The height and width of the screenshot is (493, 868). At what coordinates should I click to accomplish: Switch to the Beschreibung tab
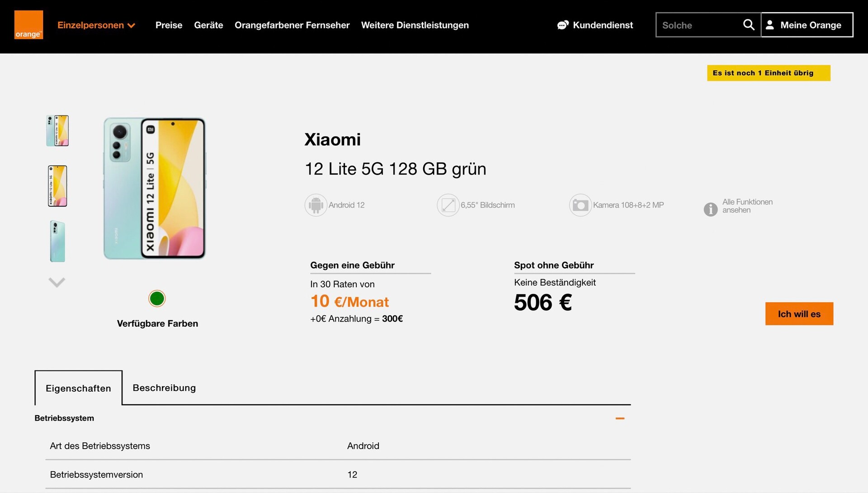[164, 388]
